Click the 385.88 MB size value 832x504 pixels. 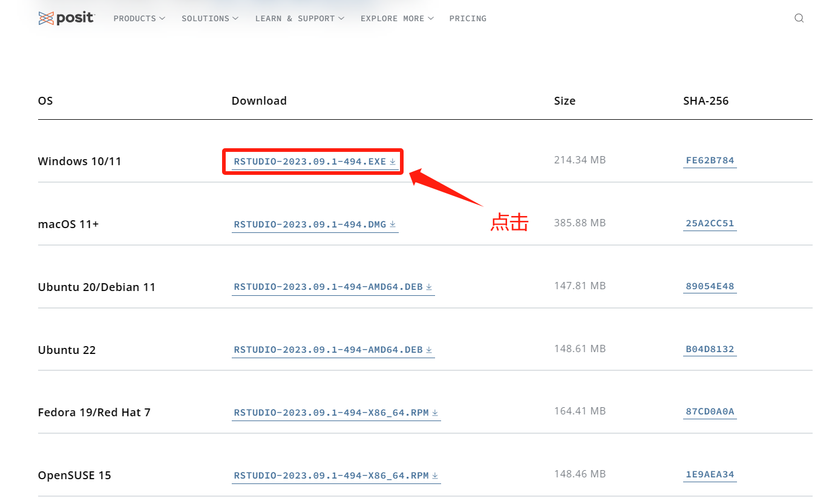[580, 223]
